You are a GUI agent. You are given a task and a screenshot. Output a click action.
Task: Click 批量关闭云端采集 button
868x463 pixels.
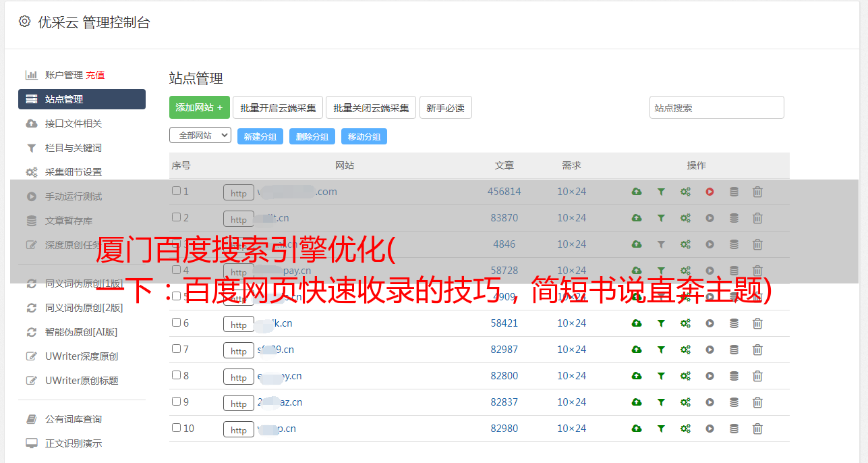371,107
